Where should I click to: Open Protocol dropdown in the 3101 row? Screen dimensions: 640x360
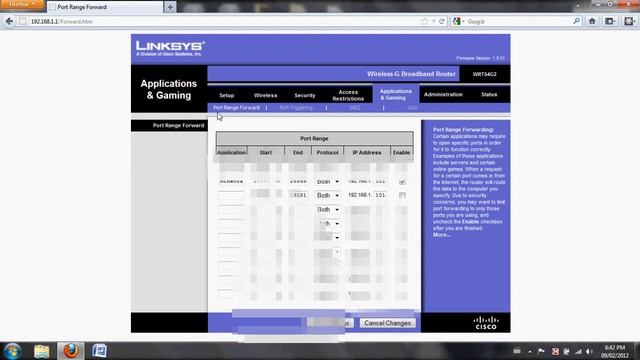[x=328, y=196]
